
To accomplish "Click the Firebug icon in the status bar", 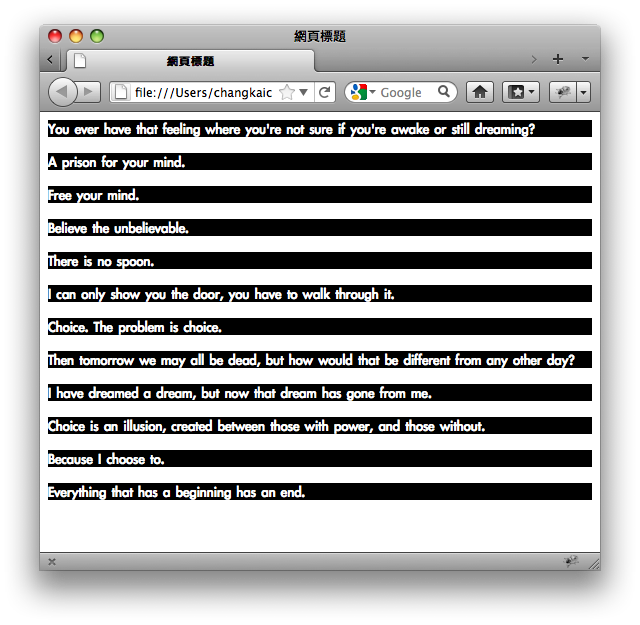I will coord(571,561).
